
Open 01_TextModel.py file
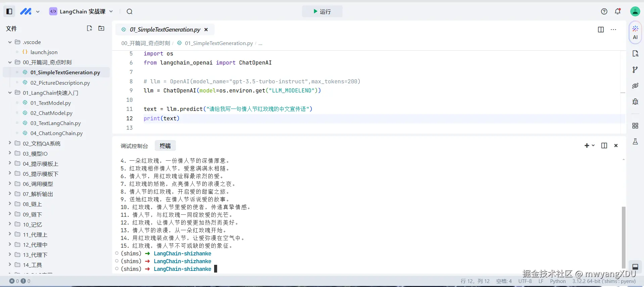pyautogui.click(x=51, y=103)
